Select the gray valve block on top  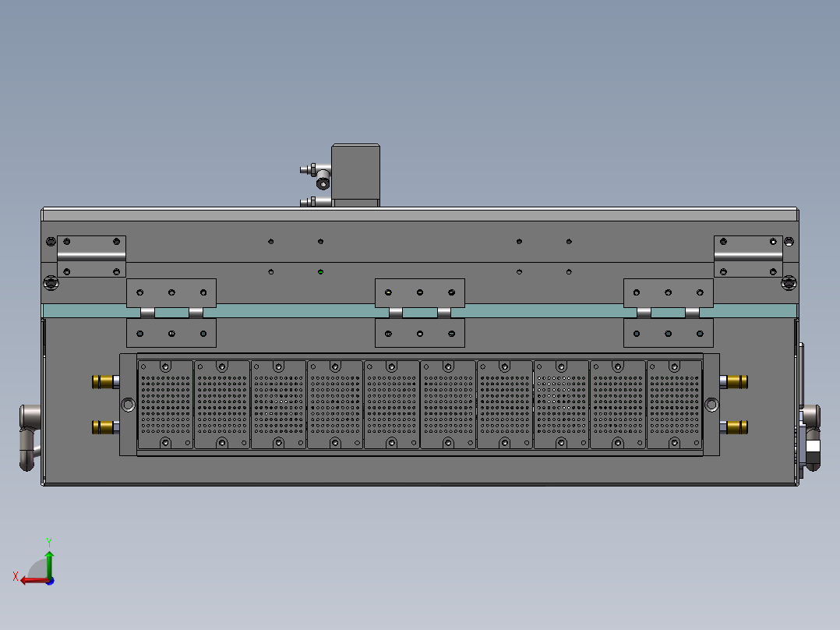tap(355, 172)
